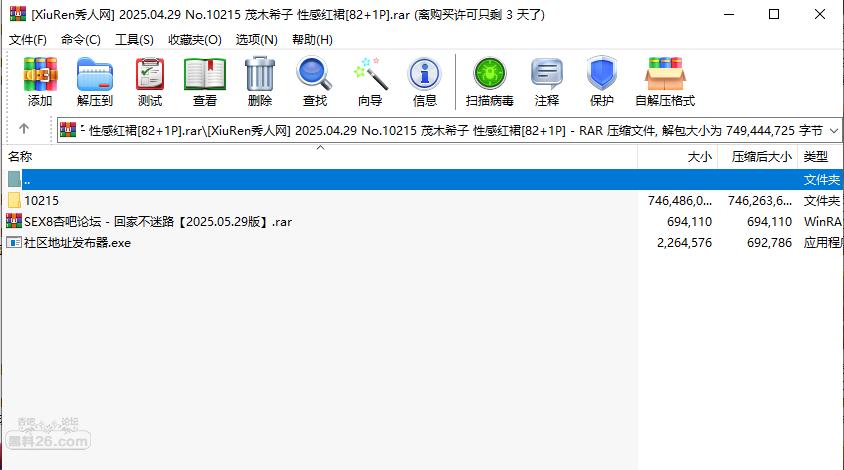Viewport: 844px width, 470px height.
Task: Open the 文件(F) menu
Action: [x=27, y=40]
